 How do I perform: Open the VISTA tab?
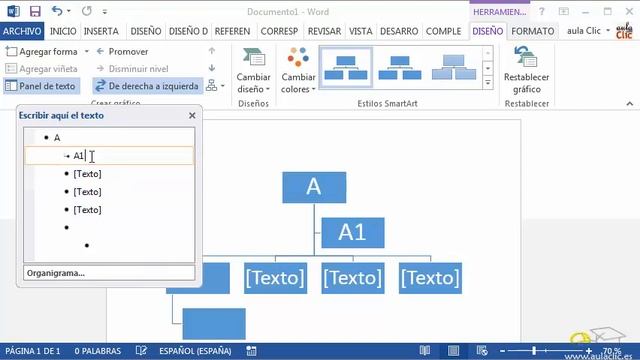(x=360, y=31)
